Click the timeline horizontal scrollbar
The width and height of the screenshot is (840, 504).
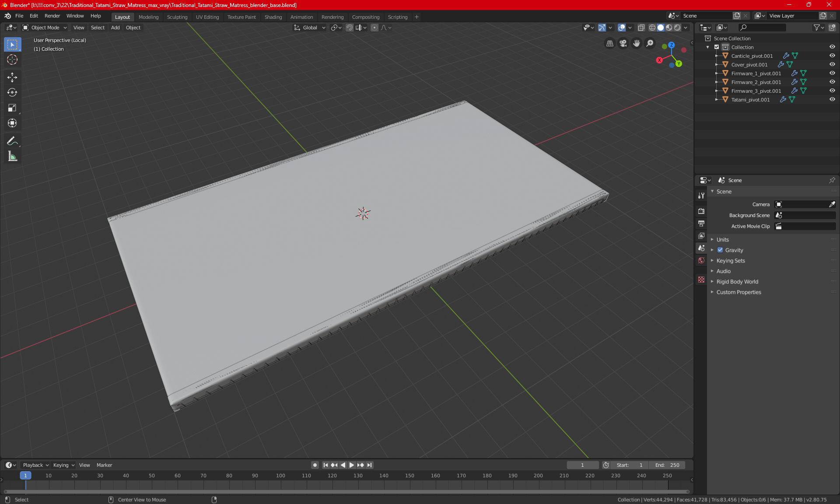pos(346,492)
